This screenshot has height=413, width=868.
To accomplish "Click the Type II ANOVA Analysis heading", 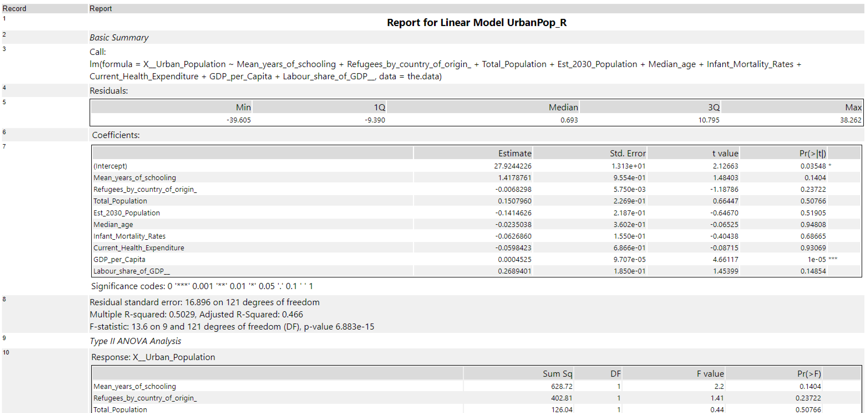I will point(135,341).
